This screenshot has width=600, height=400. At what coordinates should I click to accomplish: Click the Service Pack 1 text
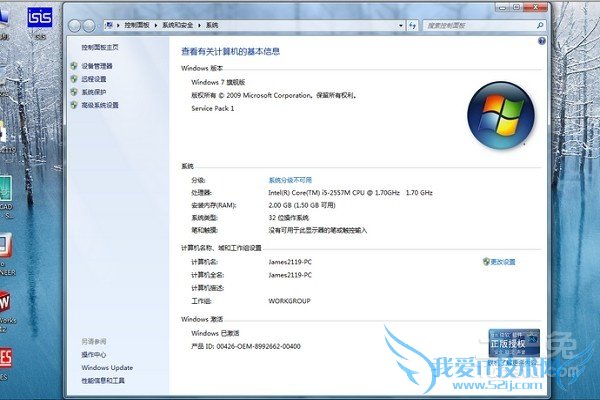[213, 109]
